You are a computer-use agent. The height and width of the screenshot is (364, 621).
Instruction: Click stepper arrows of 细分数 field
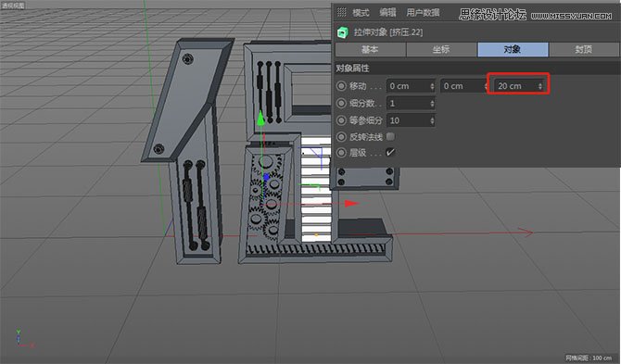pyautogui.click(x=432, y=103)
